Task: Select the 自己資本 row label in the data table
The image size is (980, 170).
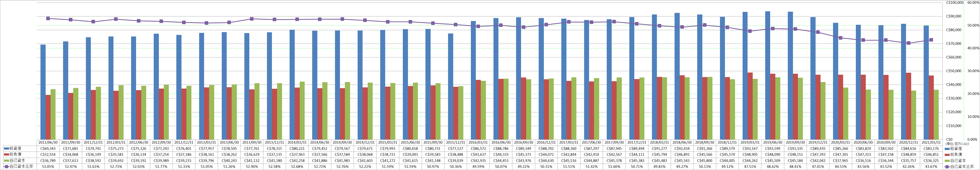Action: 17,160
